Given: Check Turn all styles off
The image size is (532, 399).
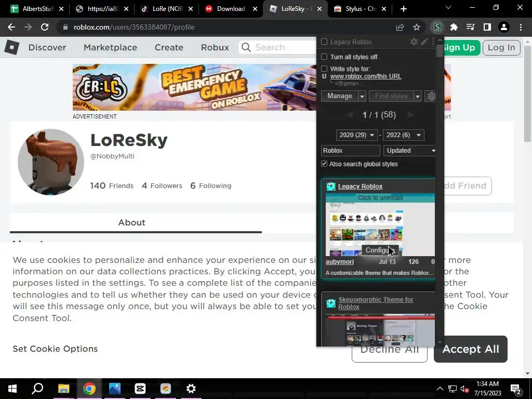Looking at the screenshot, I should 324,57.
